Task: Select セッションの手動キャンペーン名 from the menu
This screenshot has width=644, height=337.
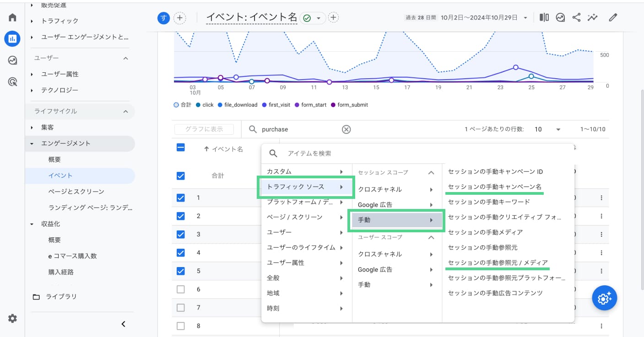Action: [x=494, y=187]
